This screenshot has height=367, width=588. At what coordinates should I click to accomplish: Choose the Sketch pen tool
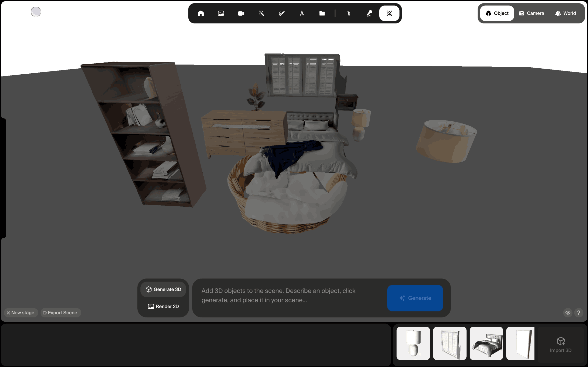(281, 13)
